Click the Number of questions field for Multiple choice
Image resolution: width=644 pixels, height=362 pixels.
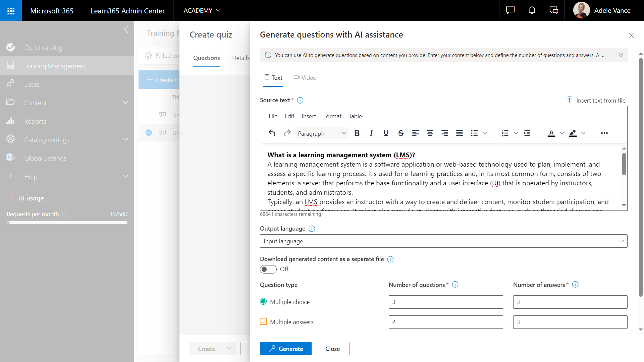pyautogui.click(x=445, y=302)
